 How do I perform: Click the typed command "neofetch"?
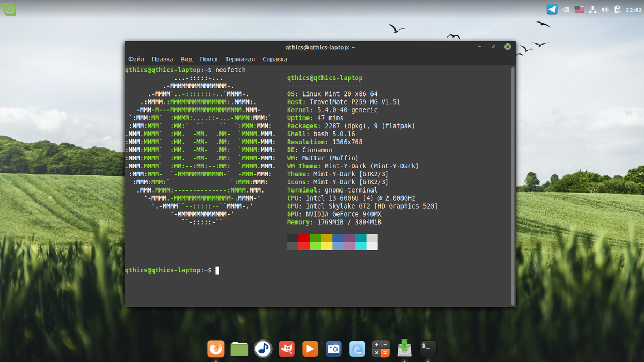[230, 70]
